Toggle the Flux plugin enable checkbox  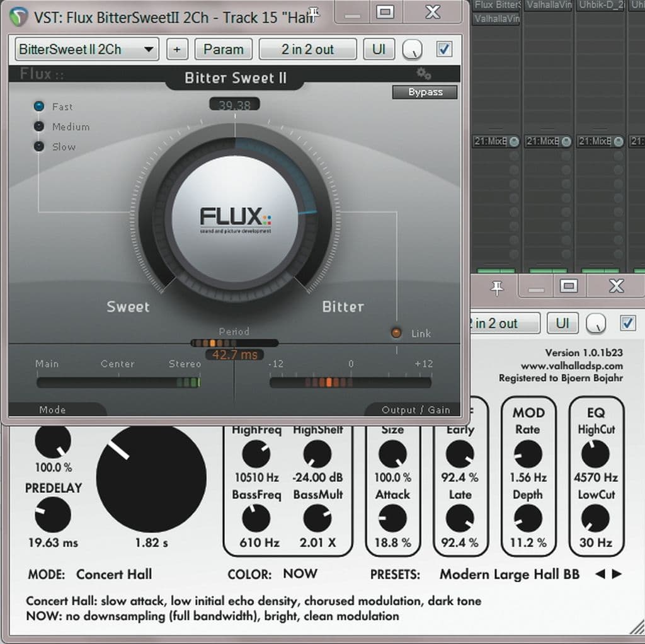[x=444, y=49]
